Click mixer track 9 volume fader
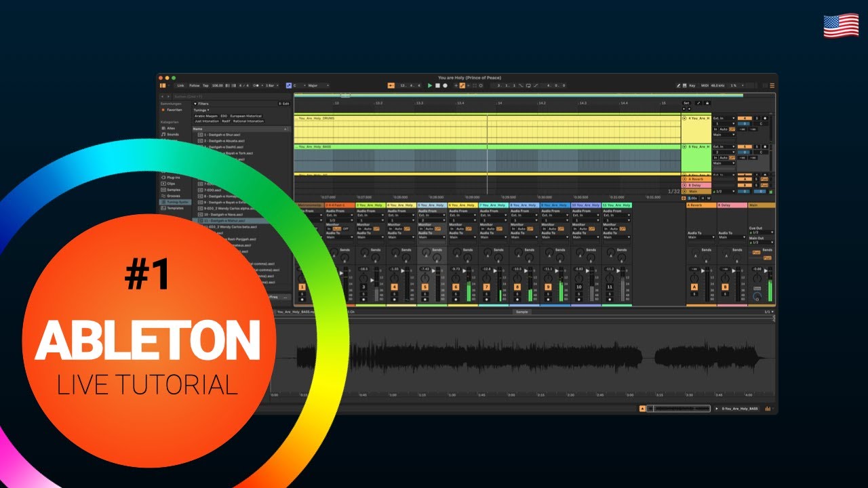868x488 pixels. [x=557, y=271]
